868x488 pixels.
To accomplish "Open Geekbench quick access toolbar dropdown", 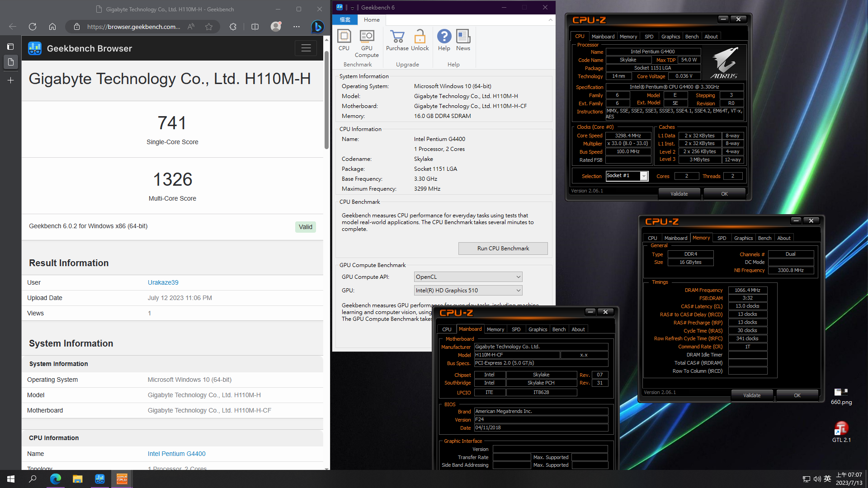I will coord(352,8).
